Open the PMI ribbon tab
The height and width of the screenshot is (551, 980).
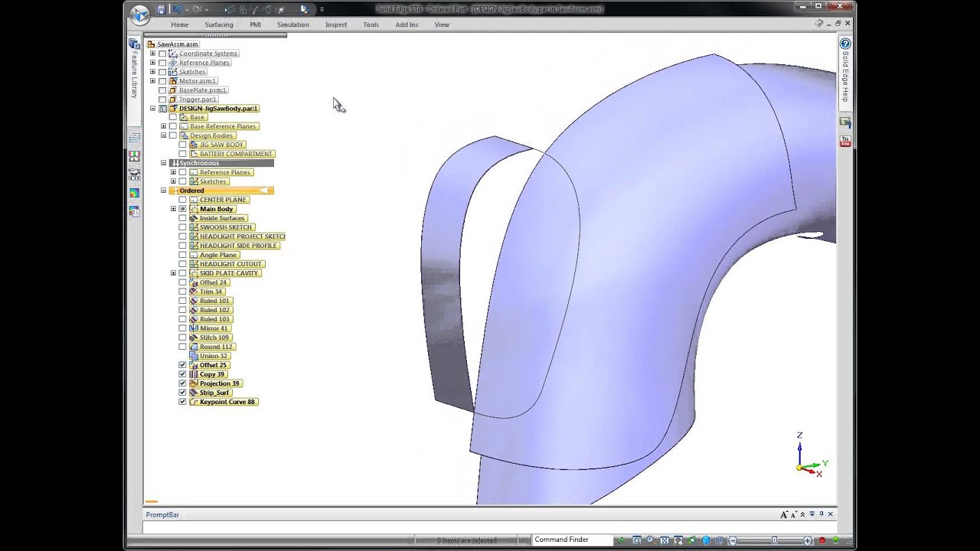pyautogui.click(x=255, y=24)
